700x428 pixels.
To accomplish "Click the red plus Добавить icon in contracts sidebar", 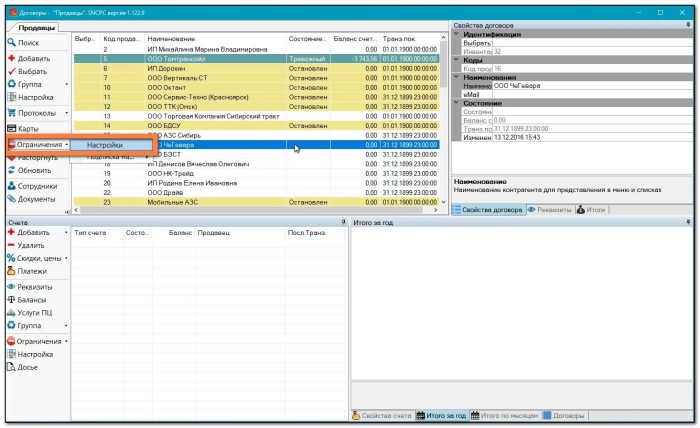I will point(12,58).
